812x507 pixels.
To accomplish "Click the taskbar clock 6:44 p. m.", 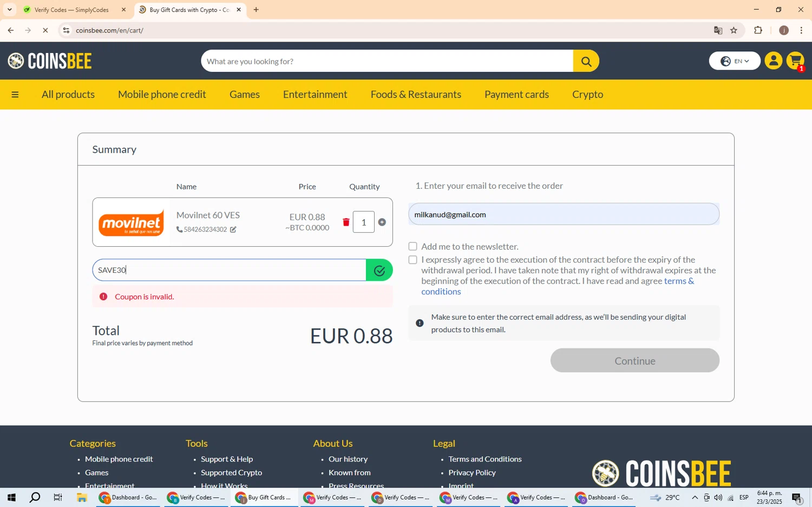I will pos(769,498).
